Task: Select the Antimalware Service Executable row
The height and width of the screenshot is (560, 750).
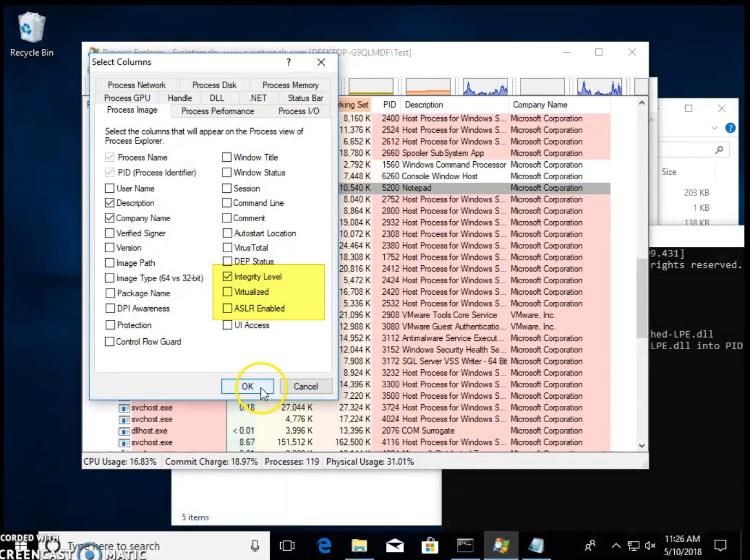Action: click(x=474, y=338)
